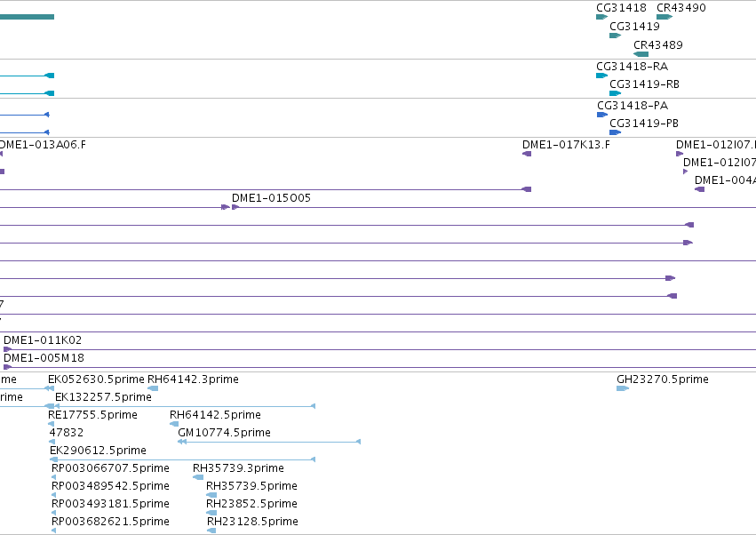Select the RP003682621.5prime EST glyph

(53, 531)
